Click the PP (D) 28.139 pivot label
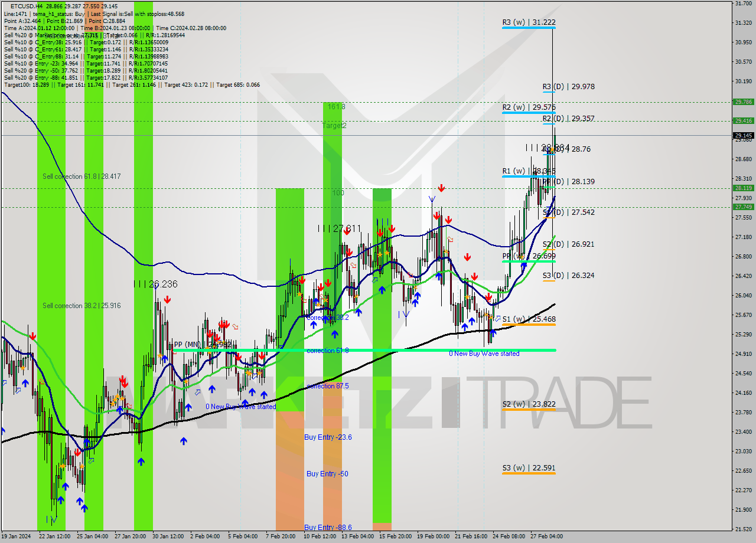Screen dimensions: 756x543 click(568, 182)
